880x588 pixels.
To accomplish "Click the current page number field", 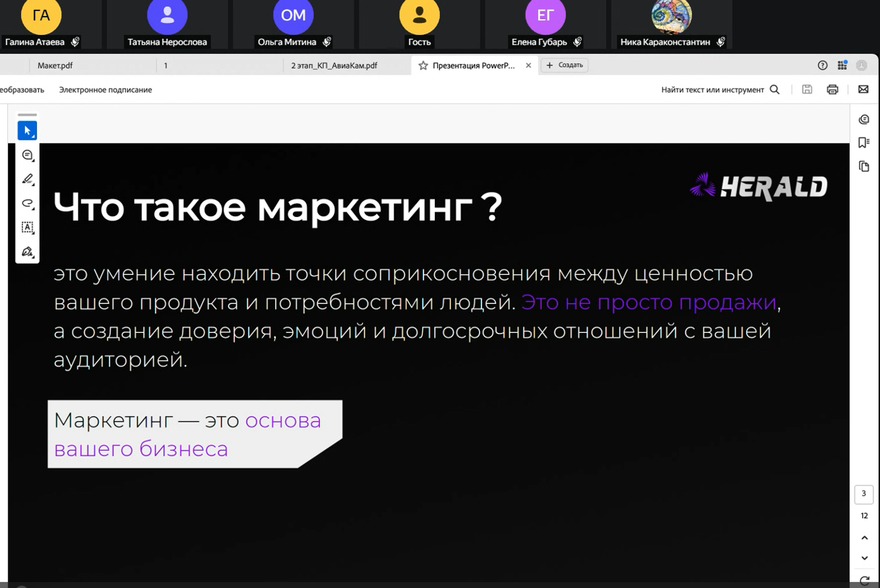I will click(864, 494).
